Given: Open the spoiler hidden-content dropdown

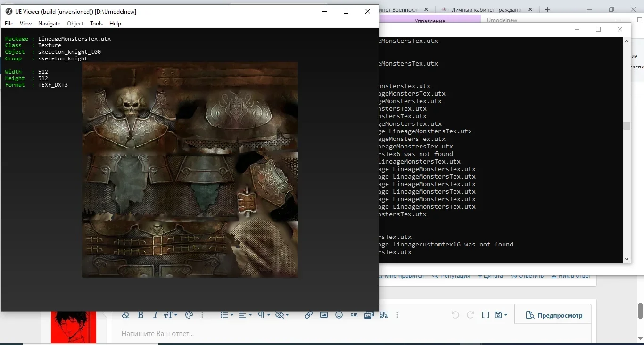Looking at the screenshot, I should (282, 315).
